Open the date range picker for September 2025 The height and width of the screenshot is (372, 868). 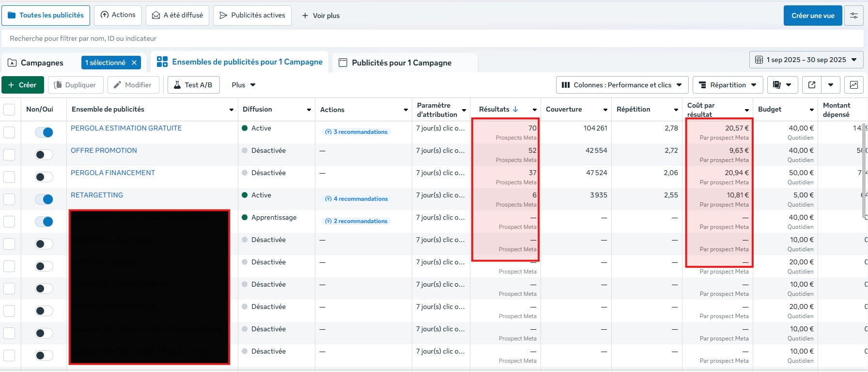(806, 60)
